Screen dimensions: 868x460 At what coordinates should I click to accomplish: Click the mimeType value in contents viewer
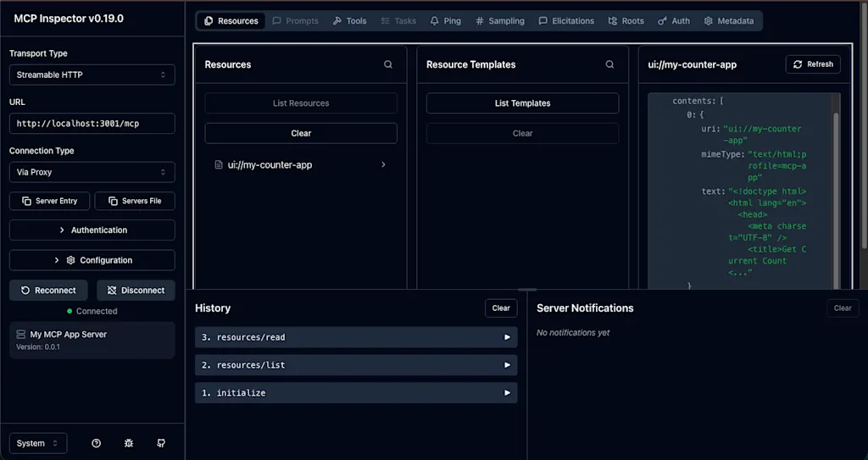click(776, 166)
